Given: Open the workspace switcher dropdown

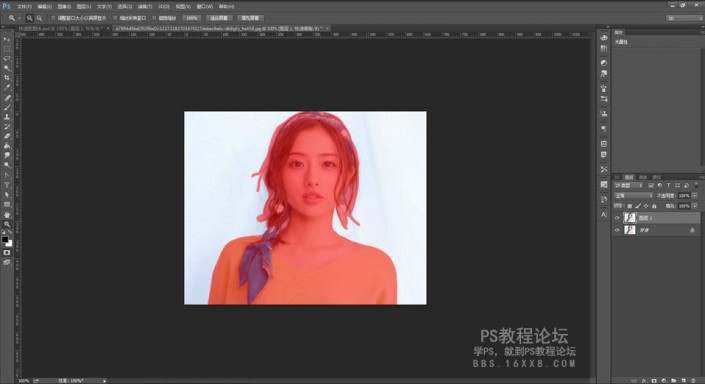Looking at the screenshot, I should (x=684, y=18).
